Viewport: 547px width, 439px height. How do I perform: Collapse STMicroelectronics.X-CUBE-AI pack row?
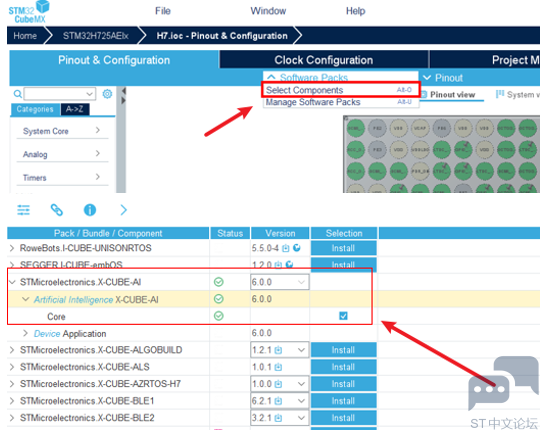(x=12, y=282)
